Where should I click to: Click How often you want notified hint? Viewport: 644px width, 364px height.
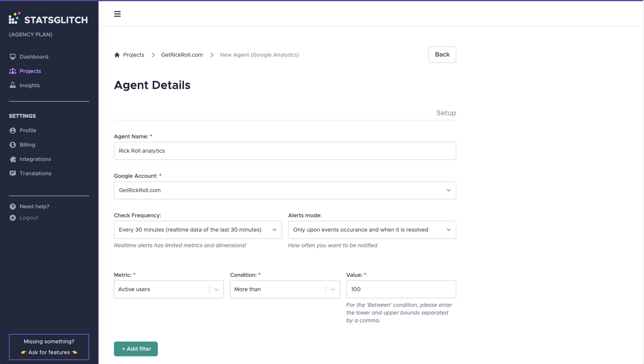click(x=332, y=246)
